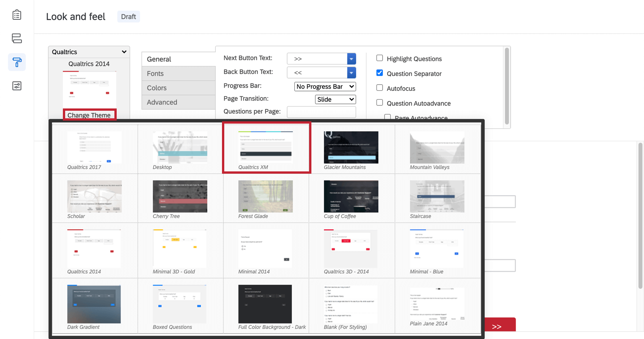Open the Survey options sliders icon
The image size is (644, 339).
point(17,86)
